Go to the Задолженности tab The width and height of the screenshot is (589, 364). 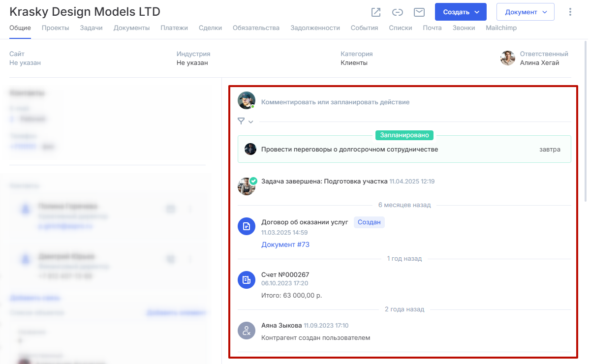315,28
